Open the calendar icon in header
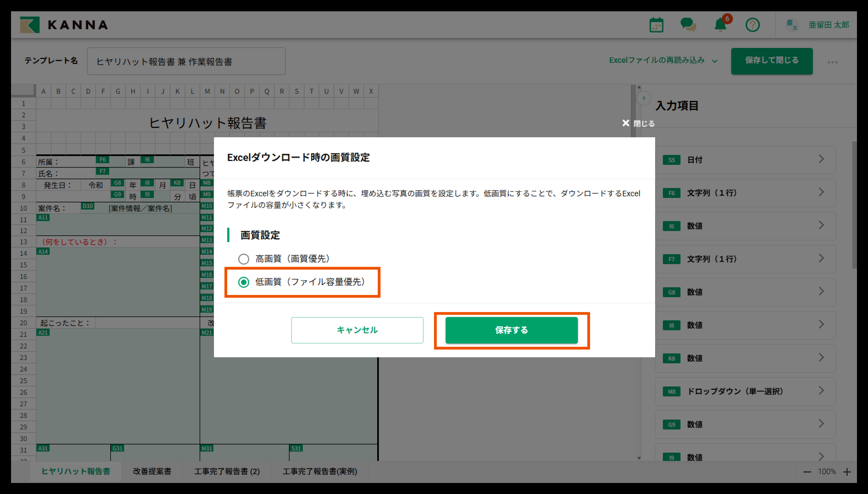This screenshot has height=494, width=868. tap(656, 25)
